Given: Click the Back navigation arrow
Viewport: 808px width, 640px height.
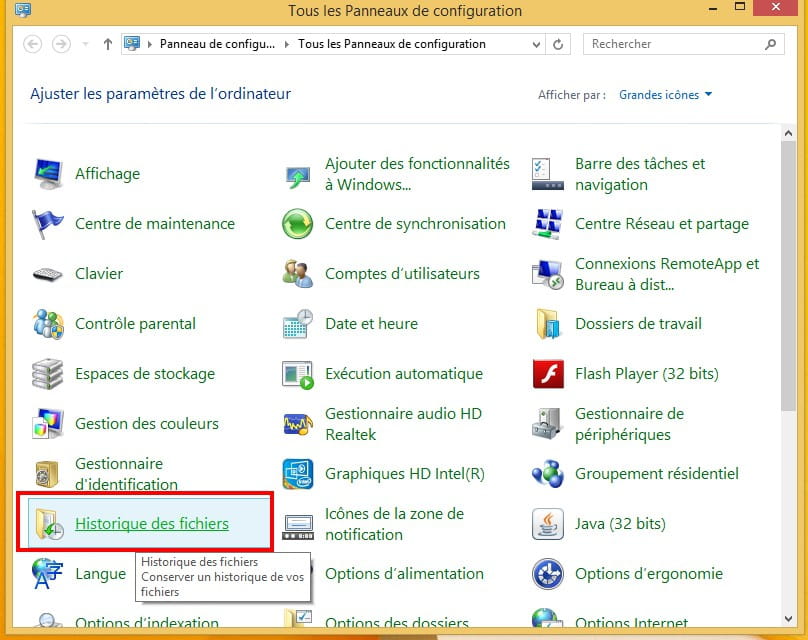Looking at the screenshot, I should pyautogui.click(x=32, y=44).
